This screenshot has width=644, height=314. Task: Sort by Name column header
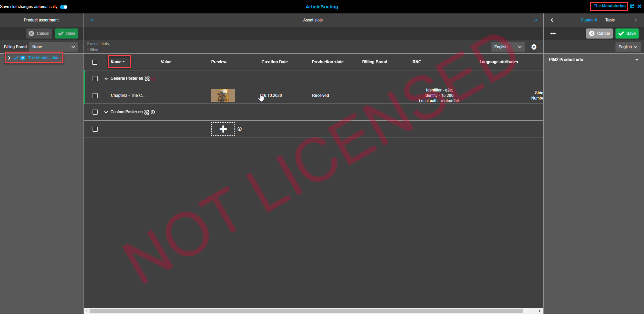tap(118, 62)
